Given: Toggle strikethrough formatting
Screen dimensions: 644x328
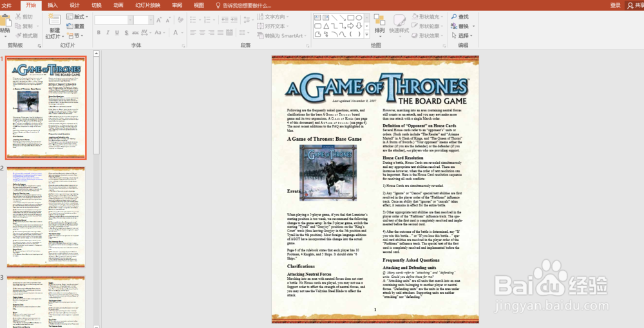Looking at the screenshot, I should [x=135, y=32].
